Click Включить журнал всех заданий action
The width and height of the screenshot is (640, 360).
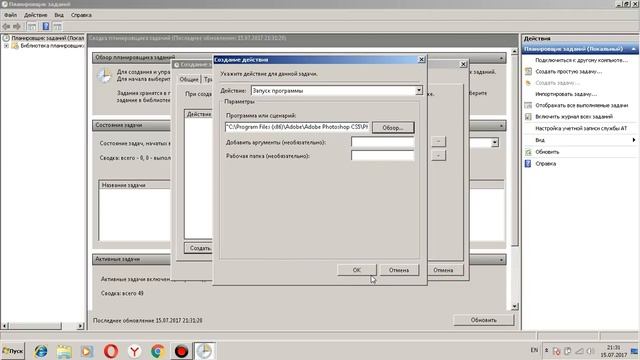[574, 117]
